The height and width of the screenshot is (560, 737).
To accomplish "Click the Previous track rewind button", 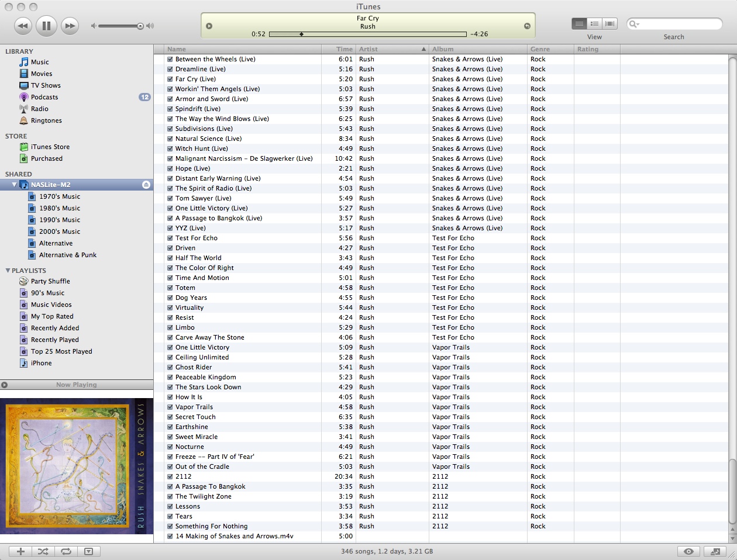I will 23,26.
